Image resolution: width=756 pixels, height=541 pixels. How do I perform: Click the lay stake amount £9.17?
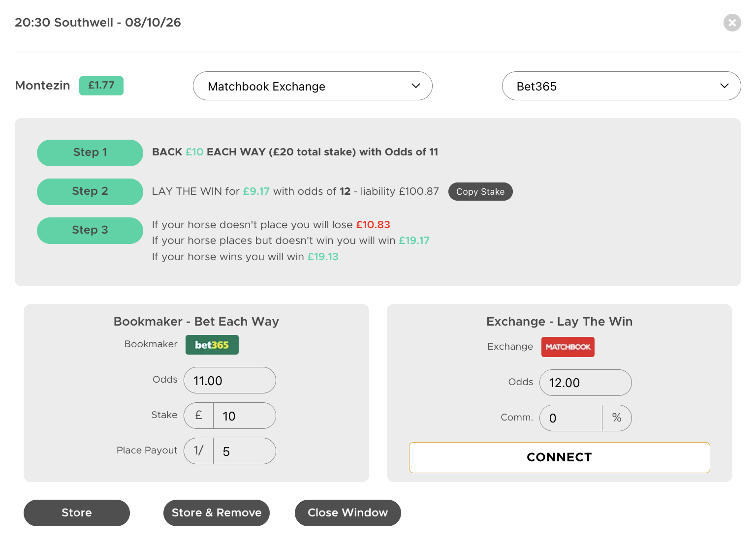(x=256, y=191)
